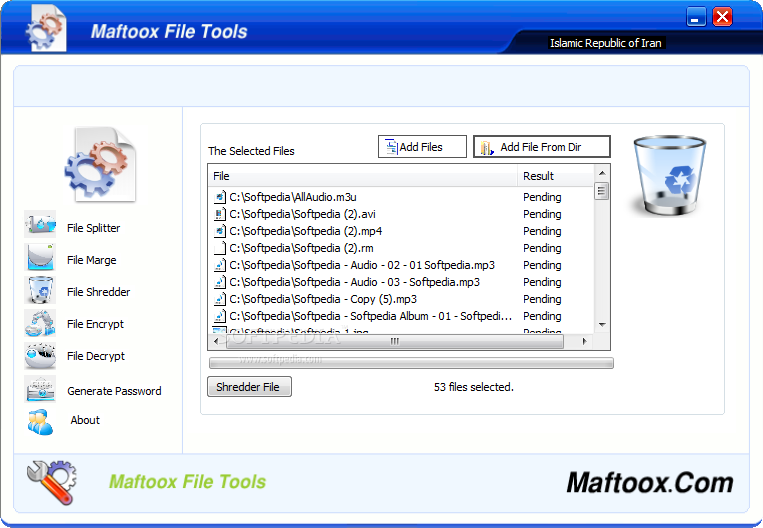Select row Softpedia - Softpedia Album - 01
Viewport: 763px width, 528px height.
click(x=401, y=316)
